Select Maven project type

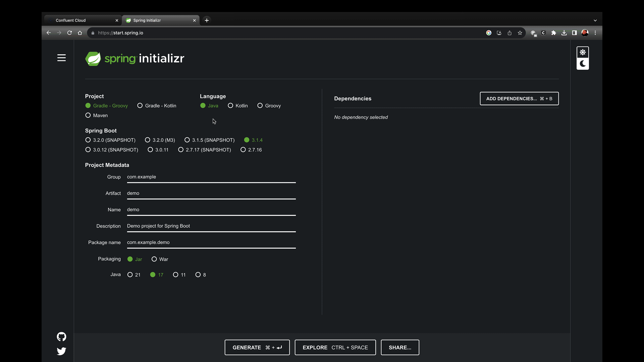88,115
